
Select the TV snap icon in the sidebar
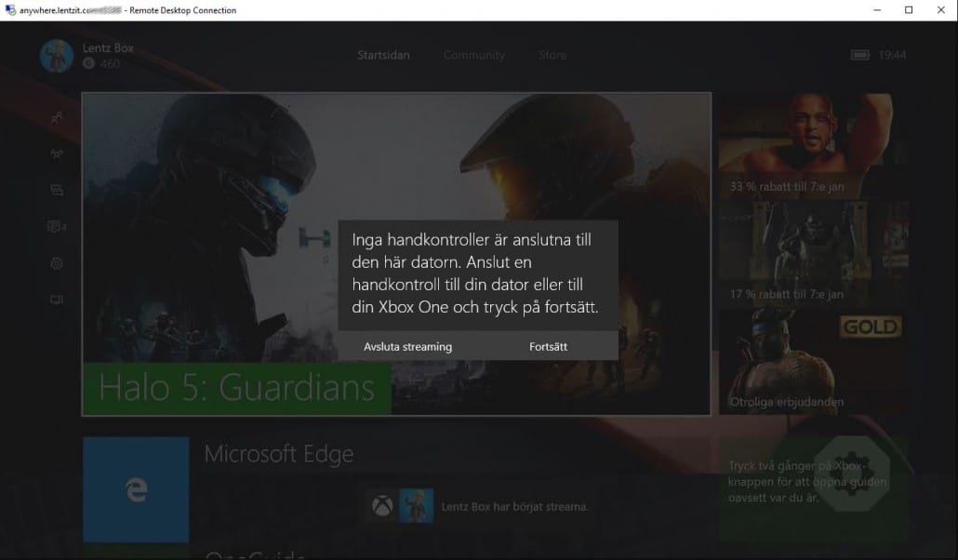click(x=57, y=300)
